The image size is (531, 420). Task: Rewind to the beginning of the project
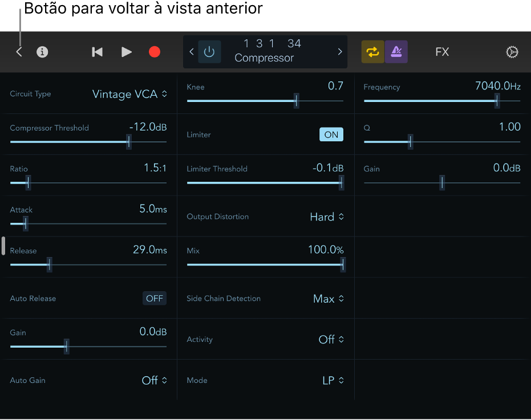pyautogui.click(x=96, y=52)
